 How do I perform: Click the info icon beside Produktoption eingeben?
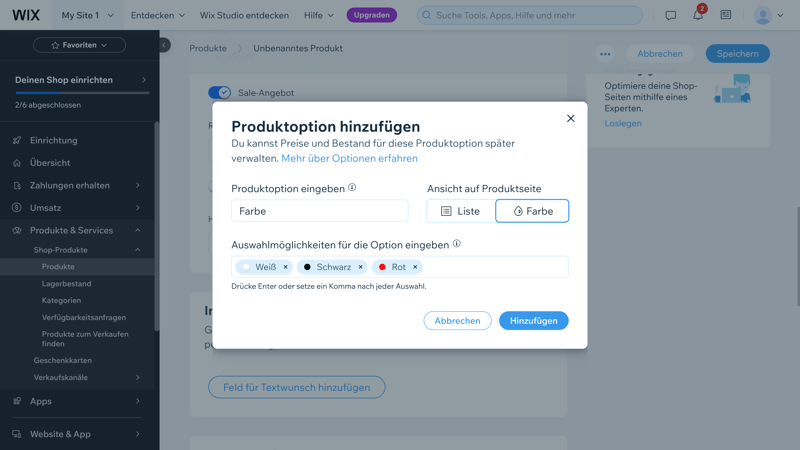(x=352, y=188)
